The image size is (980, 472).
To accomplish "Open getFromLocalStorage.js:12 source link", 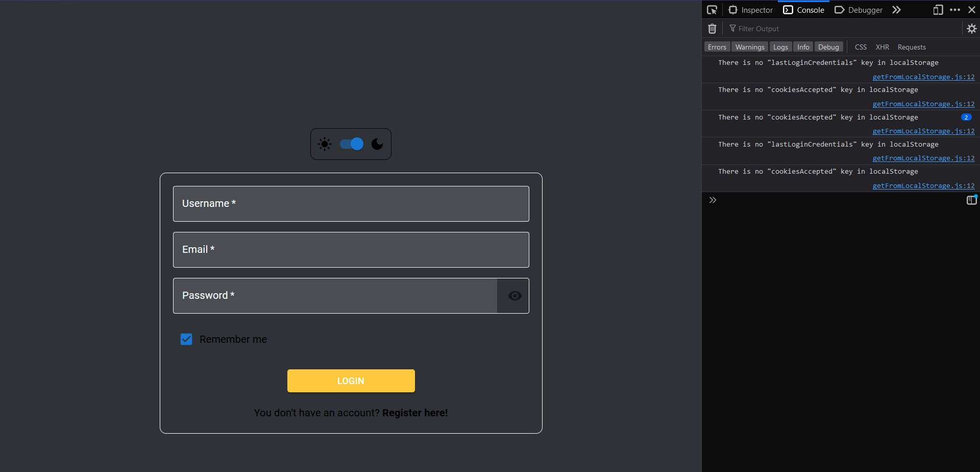I will (923, 77).
